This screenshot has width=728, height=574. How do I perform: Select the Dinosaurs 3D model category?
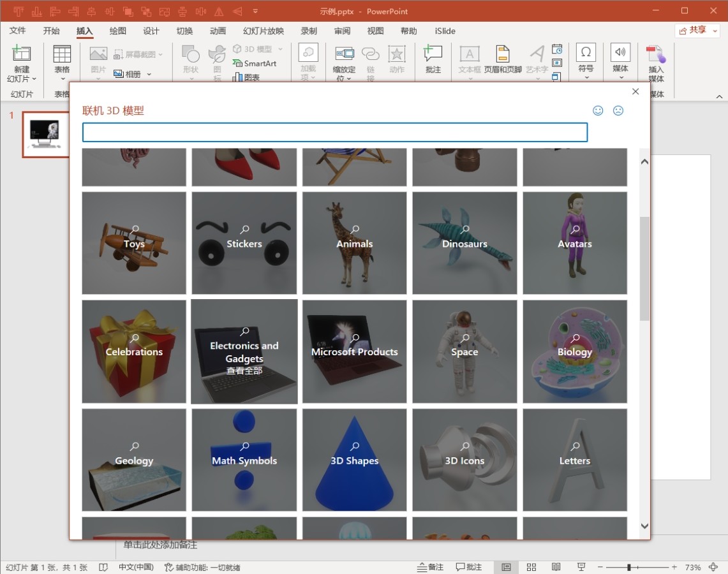(464, 243)
